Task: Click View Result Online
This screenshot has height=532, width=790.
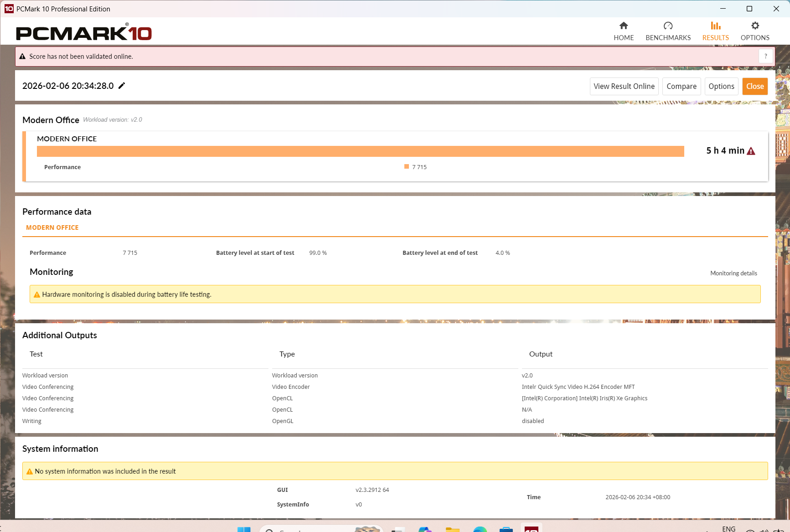Action: (624, 86)
